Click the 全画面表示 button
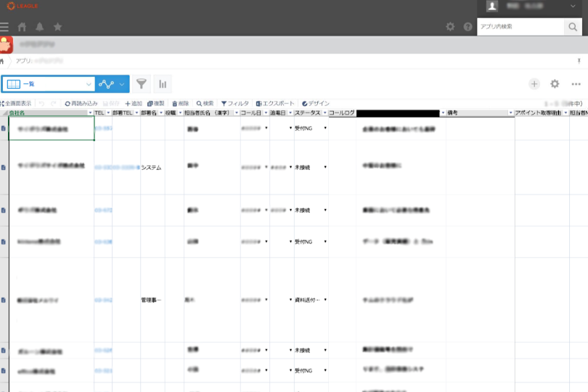 [x=16, y=104]
